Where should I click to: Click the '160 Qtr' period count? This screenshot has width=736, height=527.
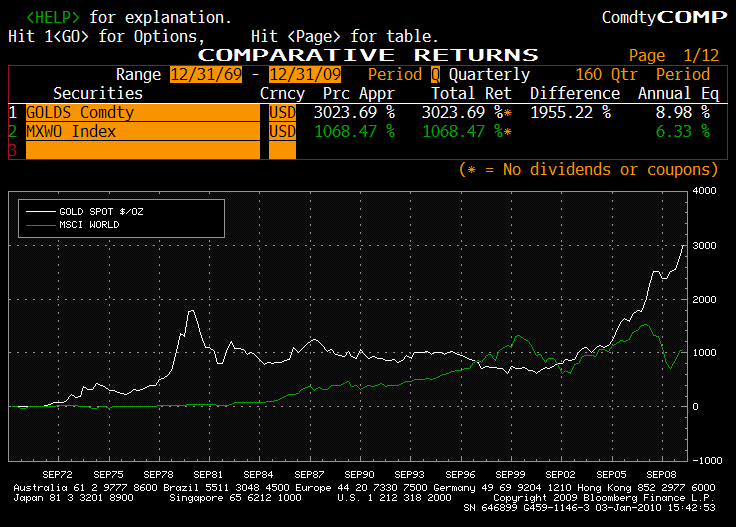point(606,75)
